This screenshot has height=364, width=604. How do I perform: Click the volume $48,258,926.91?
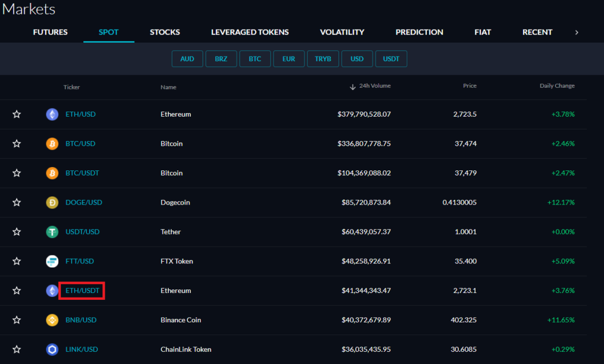pyautogui.click(x=366, y=261)
